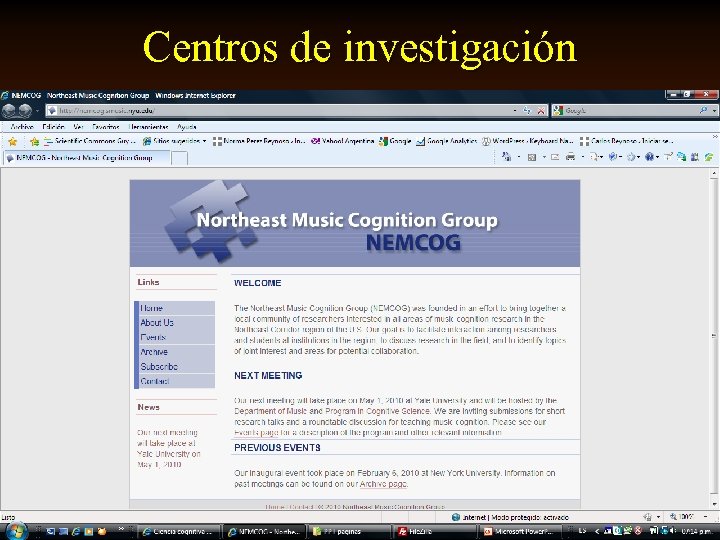This screenshot has width=720, height=540.
Task: Click the Read Mail icon in command bar
Action: click(x=555, y=157)
